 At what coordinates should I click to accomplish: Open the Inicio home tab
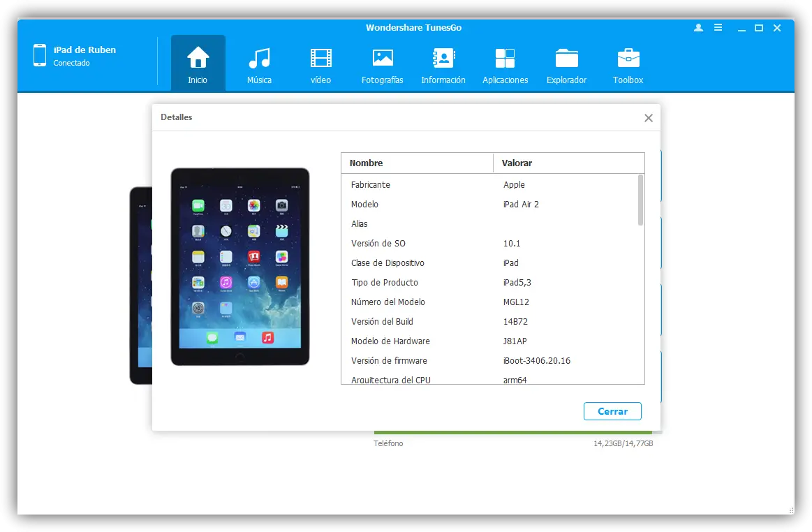pos(198,64)
